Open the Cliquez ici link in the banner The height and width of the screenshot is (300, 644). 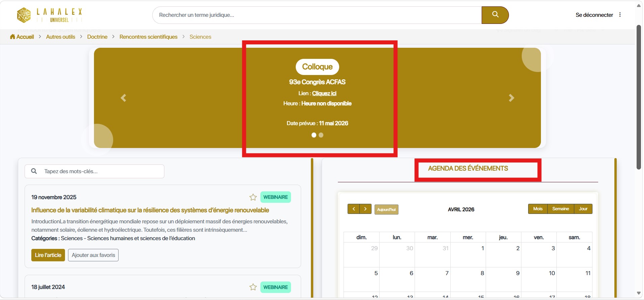pyautogui.click(x=324, y=93)
